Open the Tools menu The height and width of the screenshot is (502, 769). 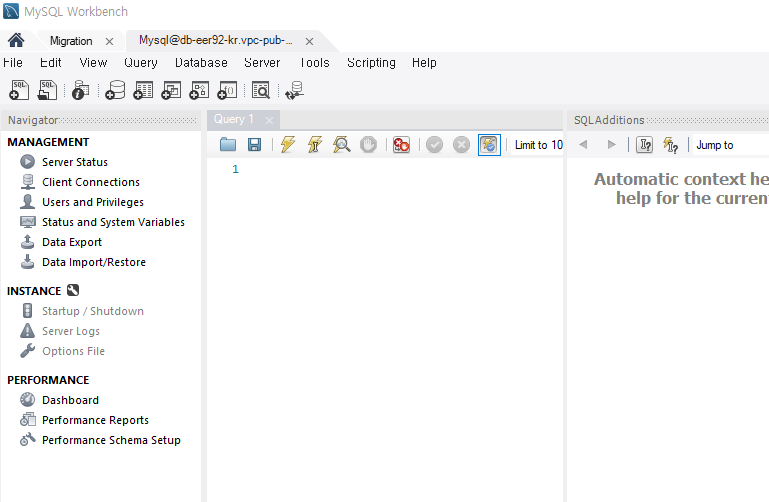coord(314,63)
